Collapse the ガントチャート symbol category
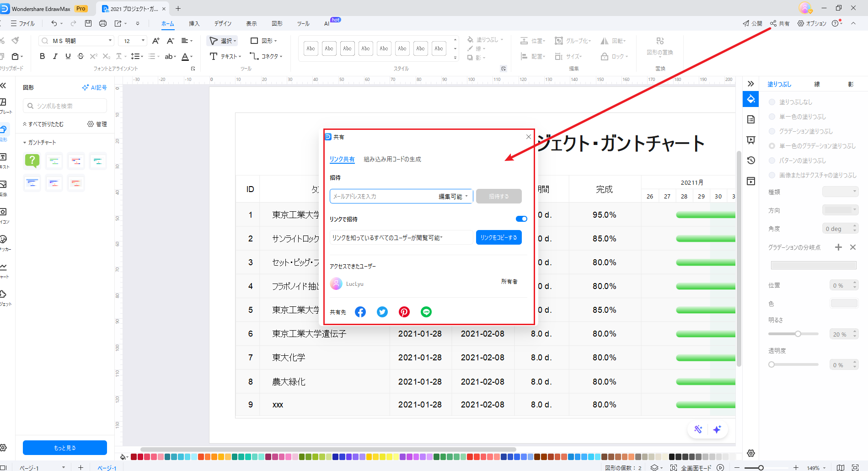This screenshot has height=471, width=868. (x=25, y=143)
